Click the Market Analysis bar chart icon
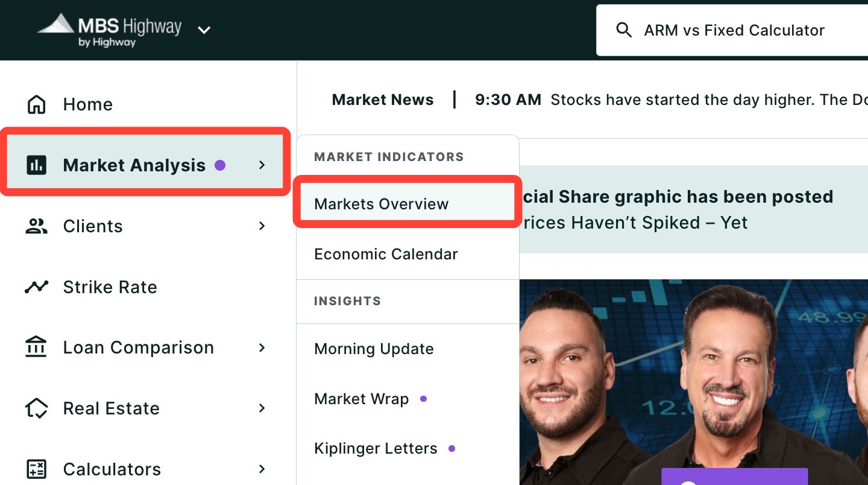Screen dimensions: 868x485 37,165
